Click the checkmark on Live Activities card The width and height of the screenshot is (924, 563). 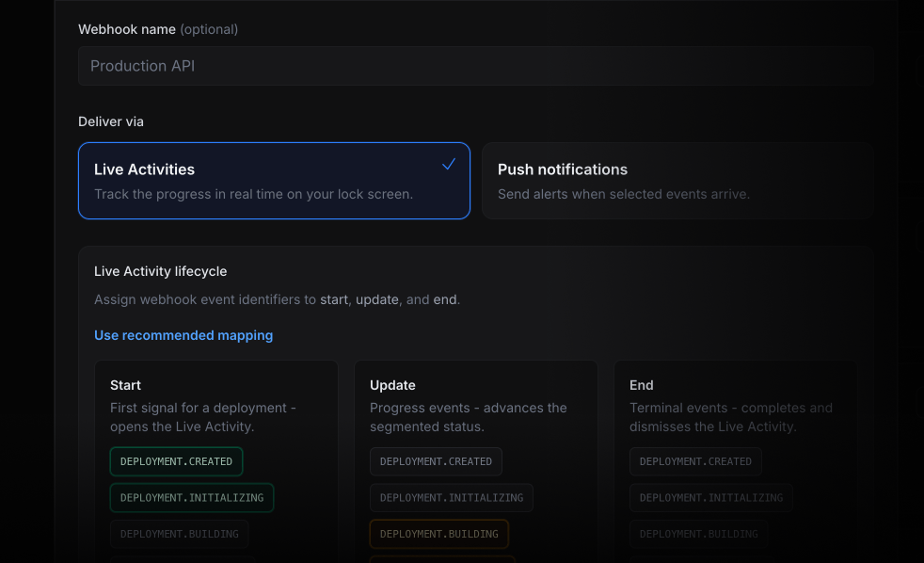click(x=449, y=164)
